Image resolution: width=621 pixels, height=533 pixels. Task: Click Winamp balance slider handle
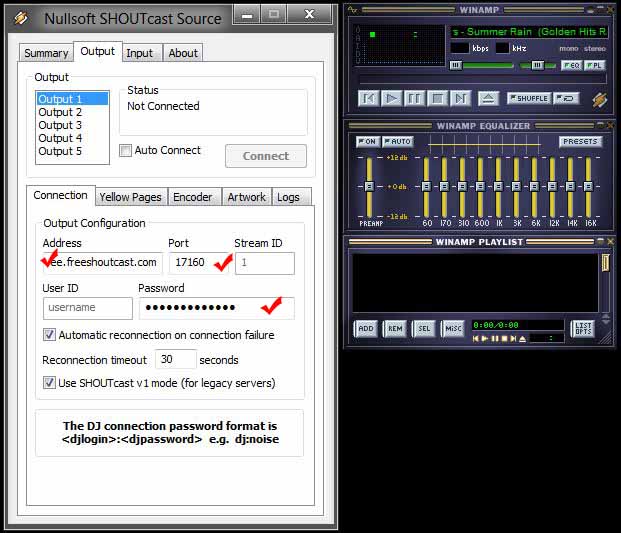537,65
